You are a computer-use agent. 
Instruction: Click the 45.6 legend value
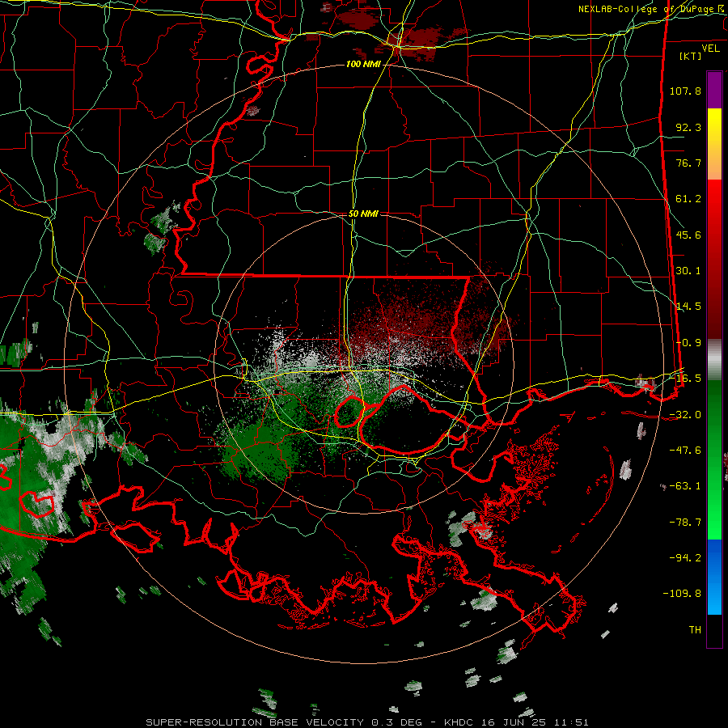coord(688,235)
